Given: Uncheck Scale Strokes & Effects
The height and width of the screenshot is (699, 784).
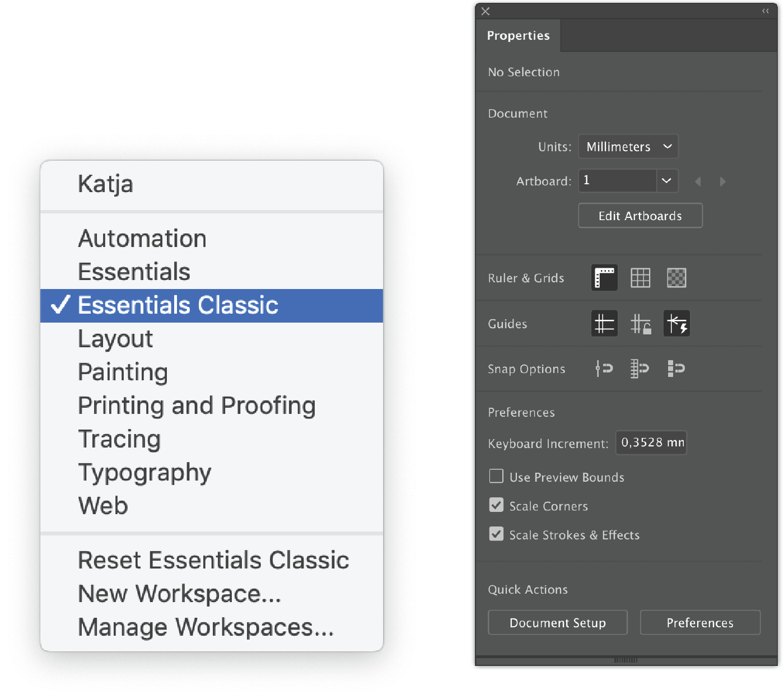Looking at the screenshot, I should click(496, 534).
